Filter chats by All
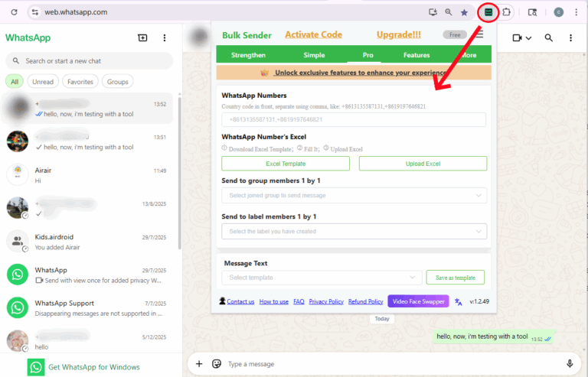Screen dimensions: 588x377 (15, 82)
